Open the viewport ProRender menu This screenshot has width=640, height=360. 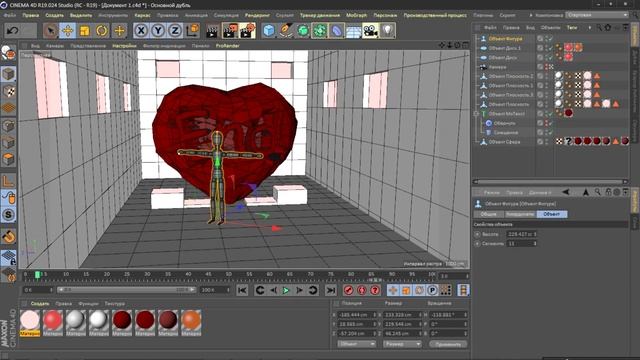coord(227,46)
